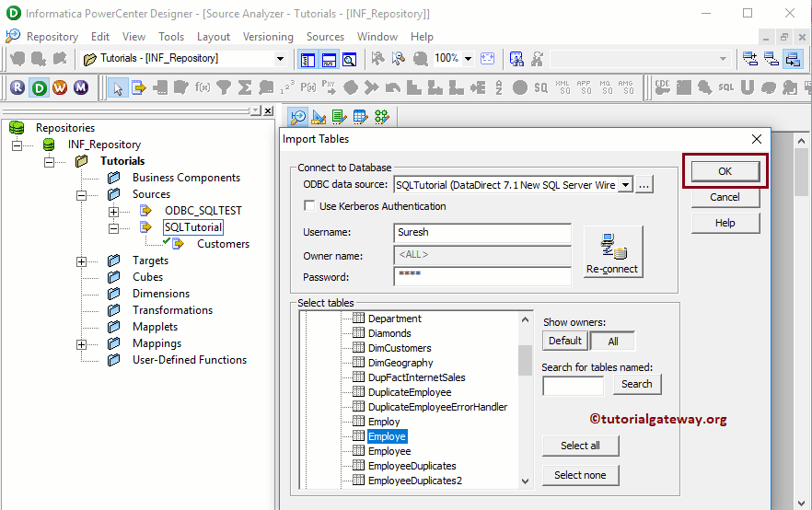Open the Mapplet Designer tool icon

(361, 117)
